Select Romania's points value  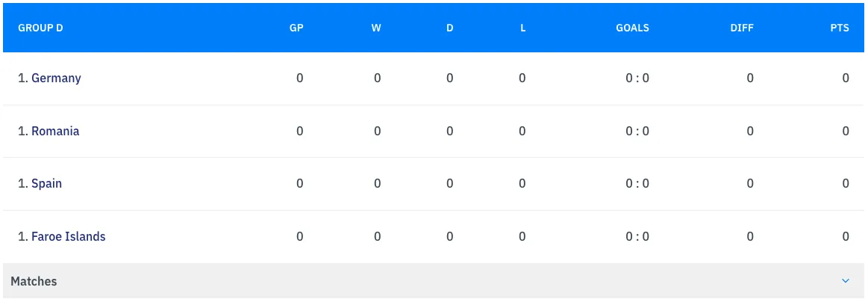(846, 131)
